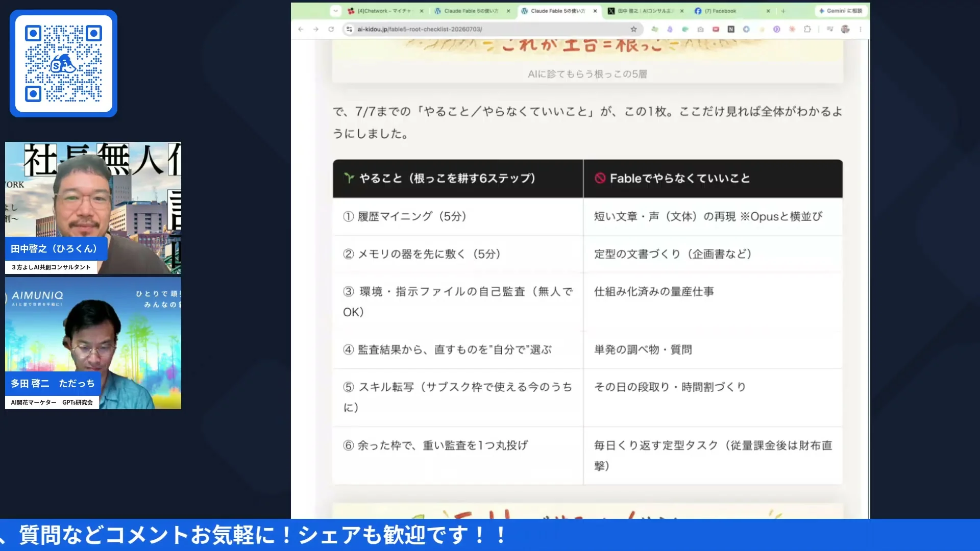Screen dimensions: 980x551
Task: Expand the tab search dropdown chevron
Action: coord(335,11)
